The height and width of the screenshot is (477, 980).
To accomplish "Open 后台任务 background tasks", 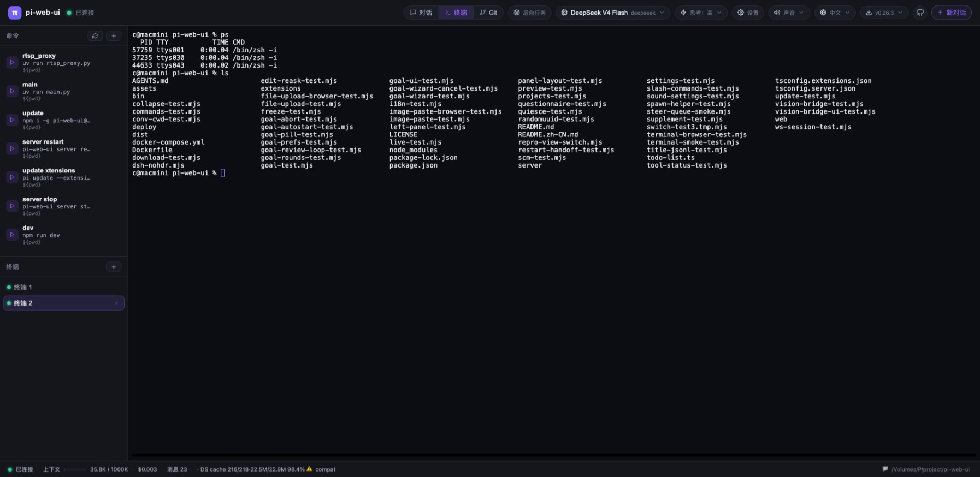I will [x=529, y=13].
